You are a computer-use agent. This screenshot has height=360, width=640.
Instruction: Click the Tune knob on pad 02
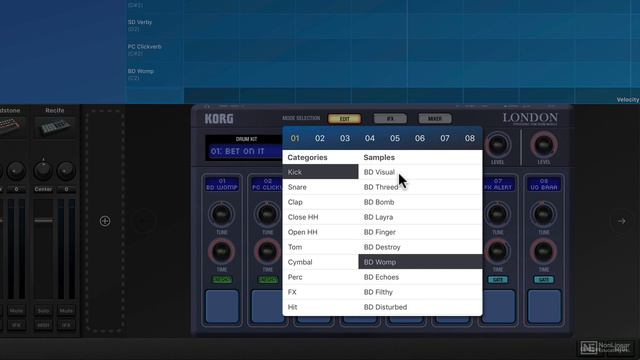point(267,214)
